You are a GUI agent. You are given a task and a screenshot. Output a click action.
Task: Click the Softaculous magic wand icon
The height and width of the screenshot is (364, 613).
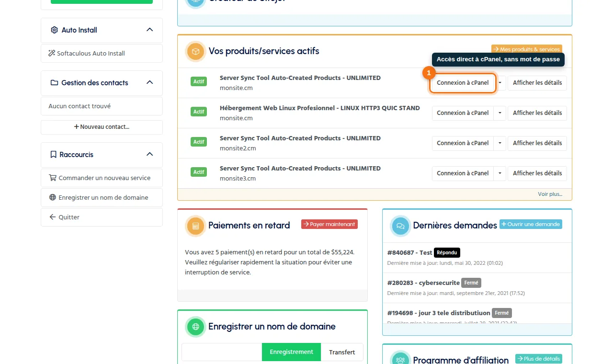pyautogui.click(x=52, y=53)
